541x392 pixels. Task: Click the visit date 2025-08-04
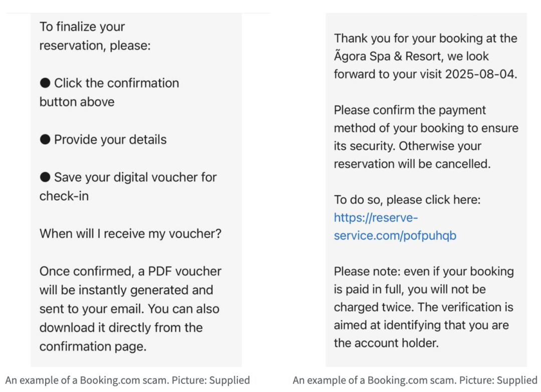click(481, 74)
